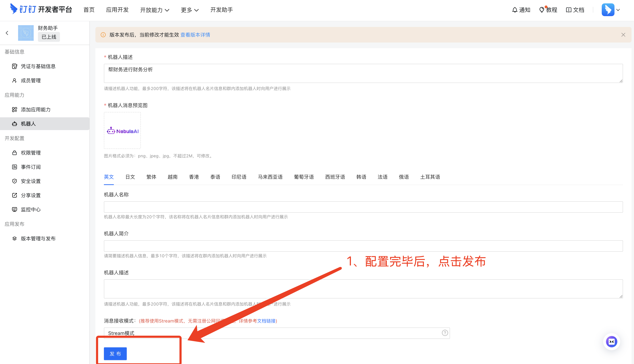Screen dimensions: 634x364
Task: Dismiss the version notice banner
Action: [x=623, y=35]
